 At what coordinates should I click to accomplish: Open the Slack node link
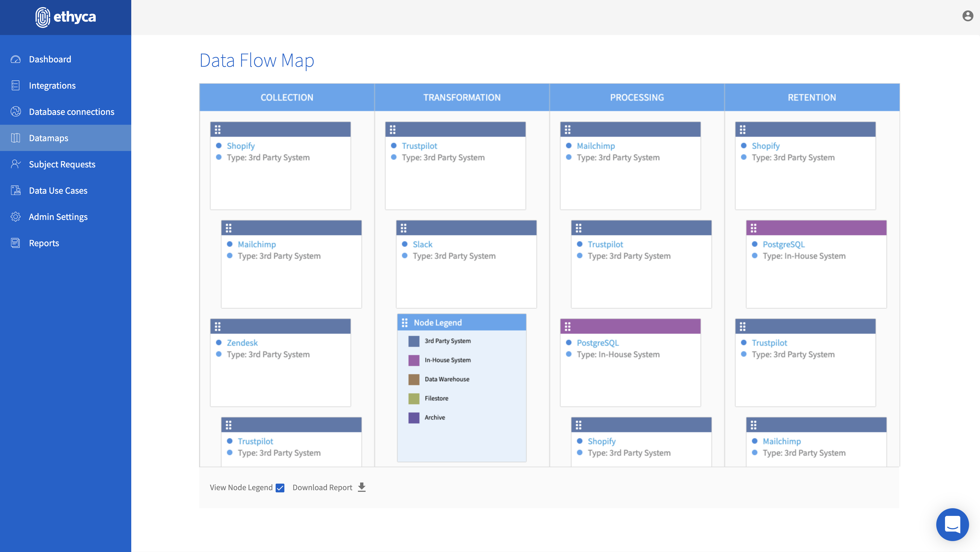[x=422, y=244]
